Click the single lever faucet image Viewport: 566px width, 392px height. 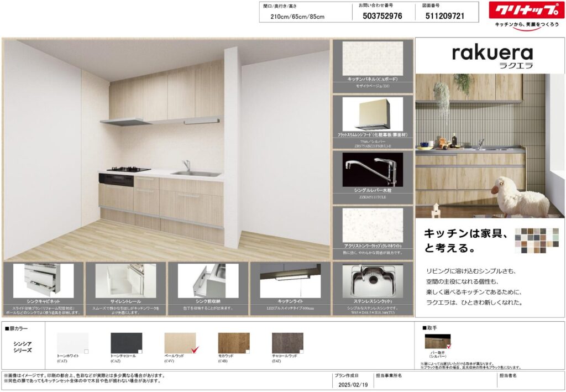373,169
